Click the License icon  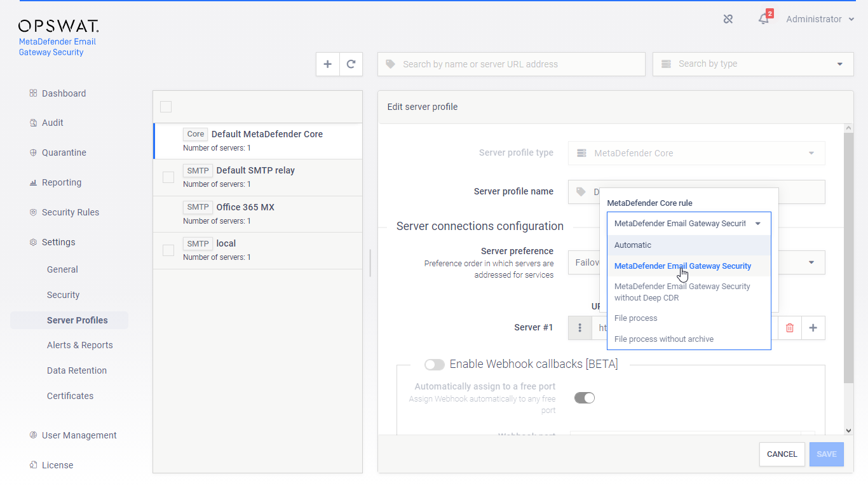click(x=33, y=465)
